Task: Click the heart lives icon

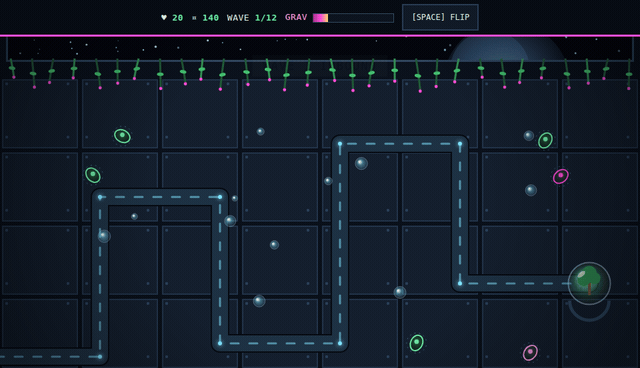Action: click(164, 17)
